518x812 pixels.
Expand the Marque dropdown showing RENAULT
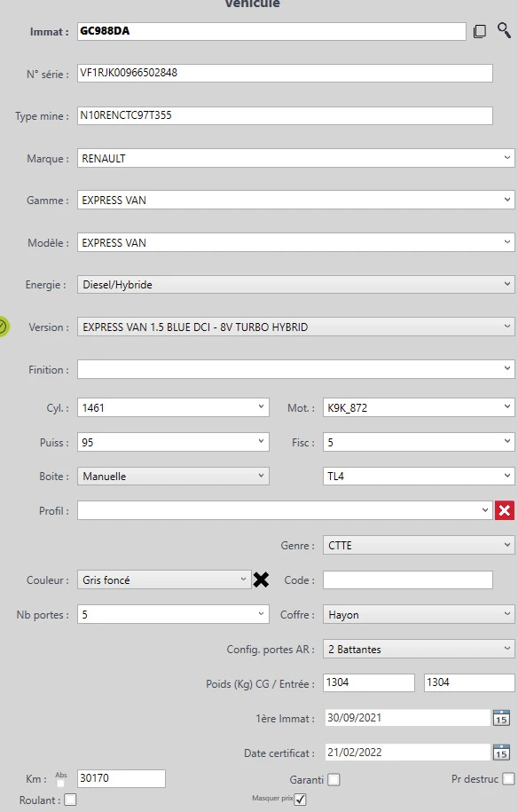click(x=296, y=158)
